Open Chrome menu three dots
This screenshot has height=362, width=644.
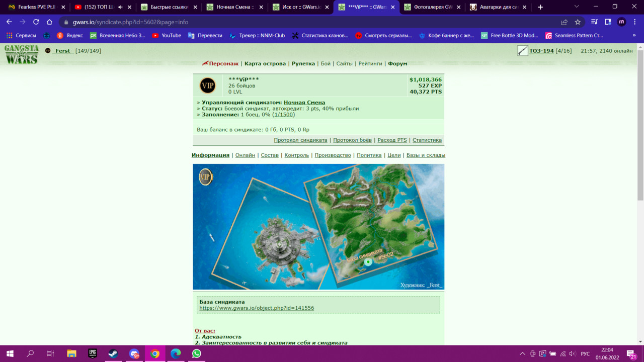634,22
